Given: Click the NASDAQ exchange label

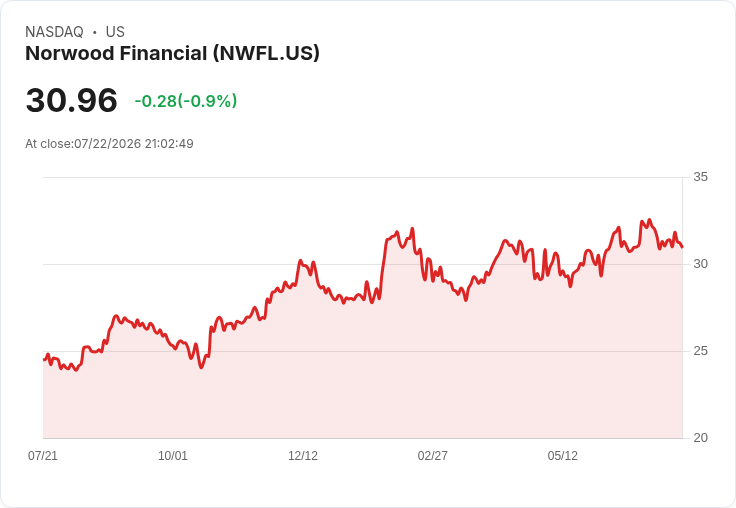Looking at the screenshot, I should tap(54, 32).
